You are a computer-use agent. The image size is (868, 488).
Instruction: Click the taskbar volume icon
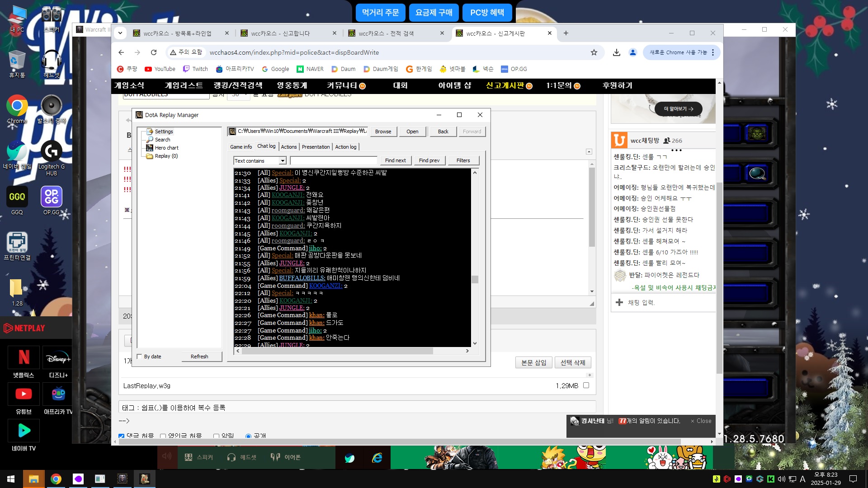coord(781,479)
